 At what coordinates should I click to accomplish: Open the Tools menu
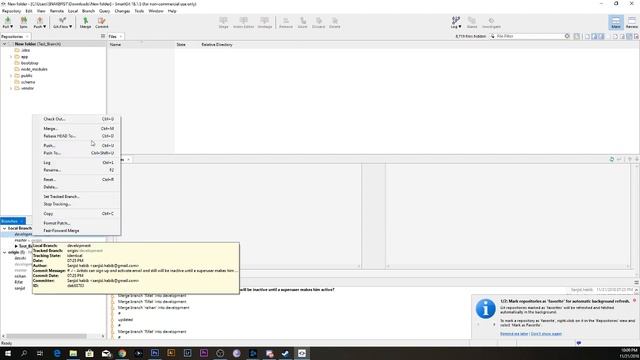(139, 11)
